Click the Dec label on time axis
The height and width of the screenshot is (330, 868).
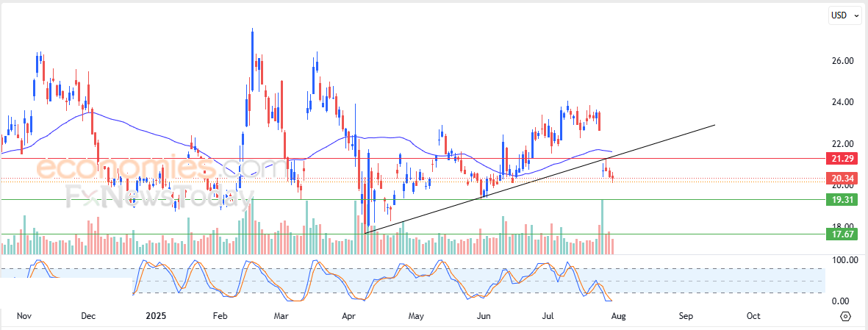[x=88, y=316]
